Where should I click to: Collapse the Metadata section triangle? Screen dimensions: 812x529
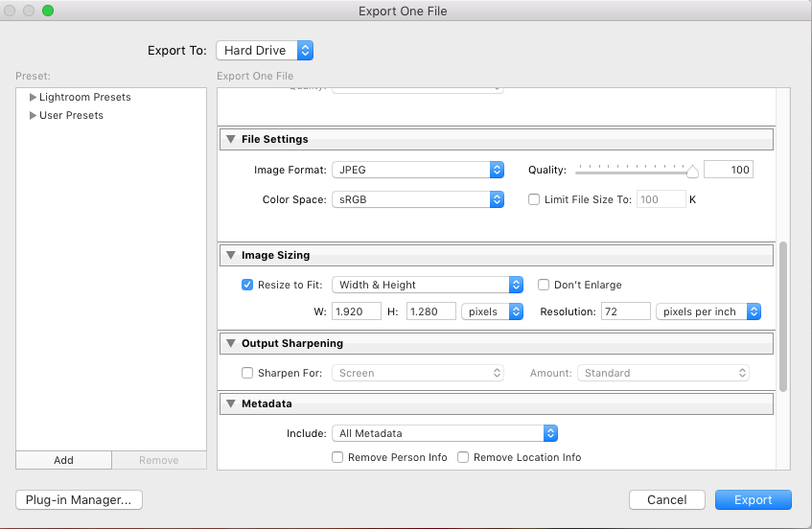coord(231,403)
